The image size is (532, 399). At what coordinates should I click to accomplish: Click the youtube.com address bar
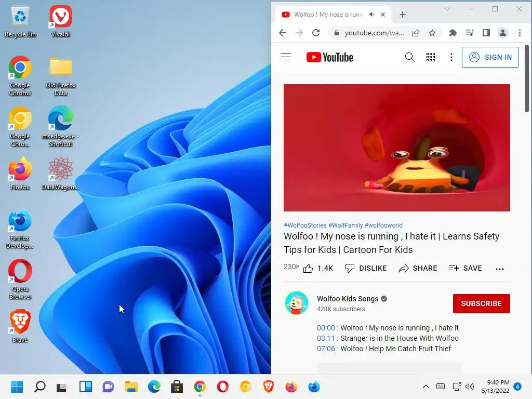(x=374, y=33)
